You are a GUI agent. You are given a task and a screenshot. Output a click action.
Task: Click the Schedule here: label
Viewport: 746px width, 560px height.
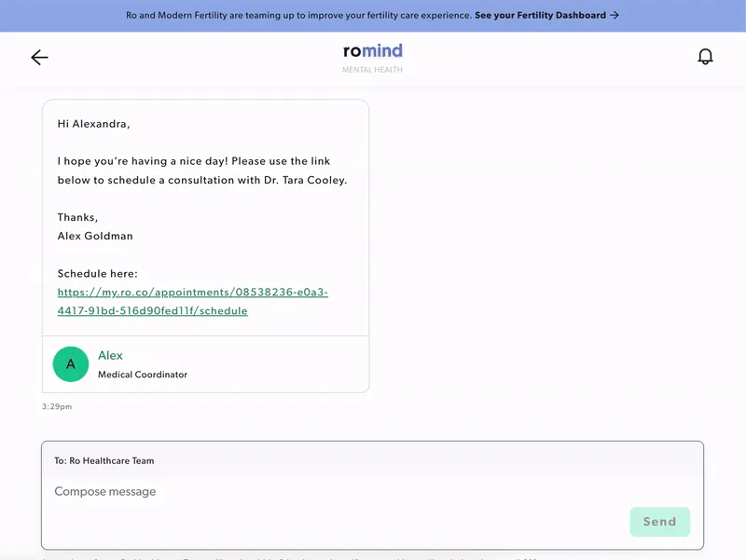click(98, 273)
